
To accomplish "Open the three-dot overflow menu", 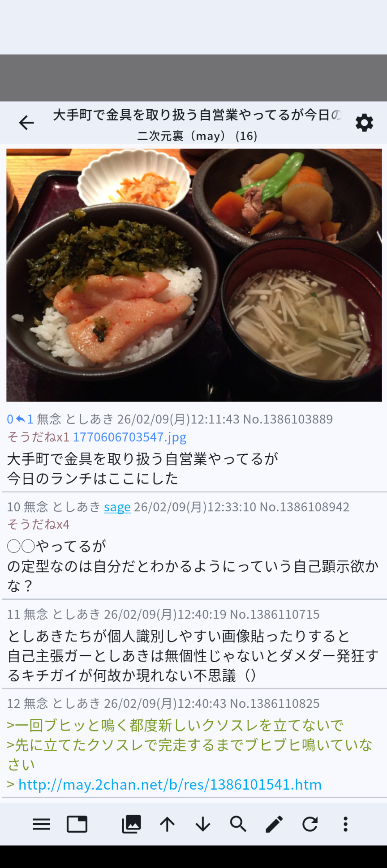I will (345, 824).
